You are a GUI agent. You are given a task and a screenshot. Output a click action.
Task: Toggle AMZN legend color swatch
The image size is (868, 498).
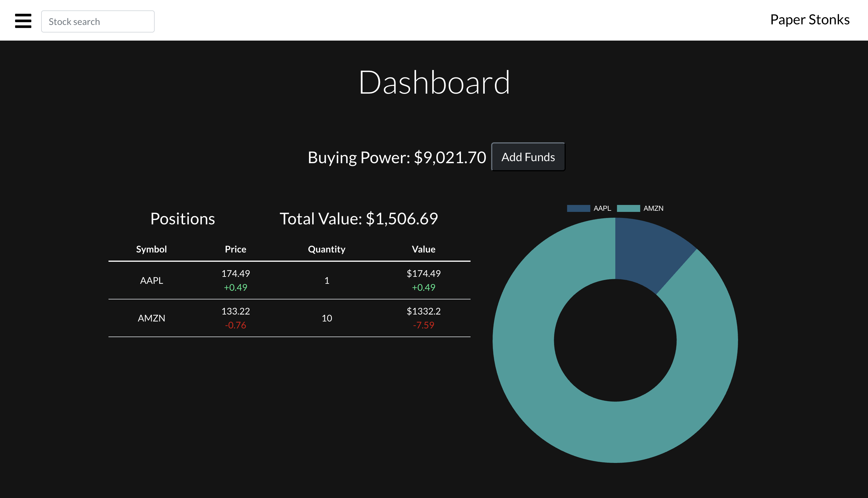pyautogui.click(x=628, y=208)
